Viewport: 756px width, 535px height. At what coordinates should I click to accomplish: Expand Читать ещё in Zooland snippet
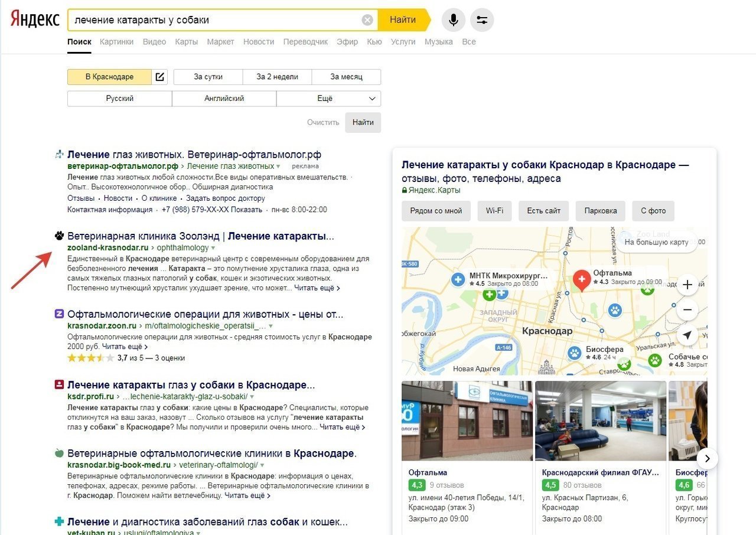[317, 288]
